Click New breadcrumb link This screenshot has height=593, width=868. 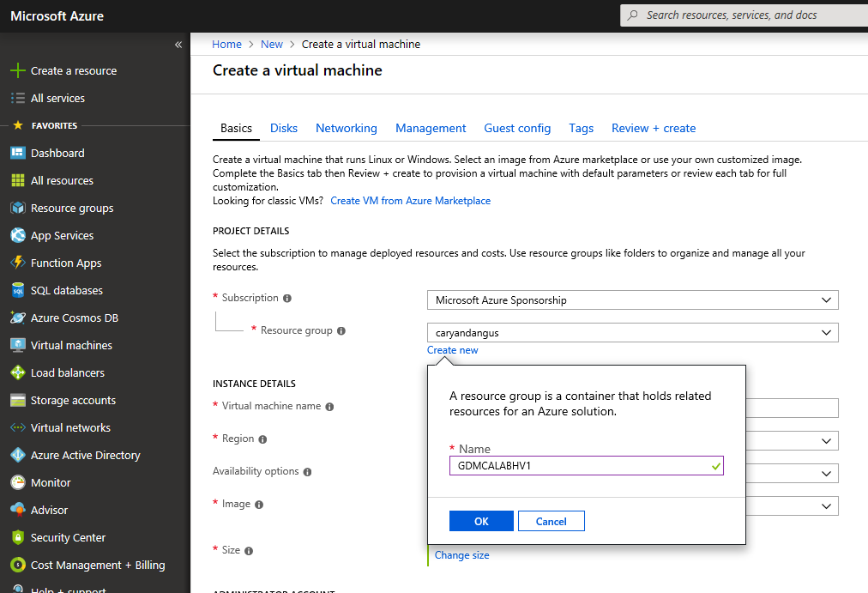(271, 45)
